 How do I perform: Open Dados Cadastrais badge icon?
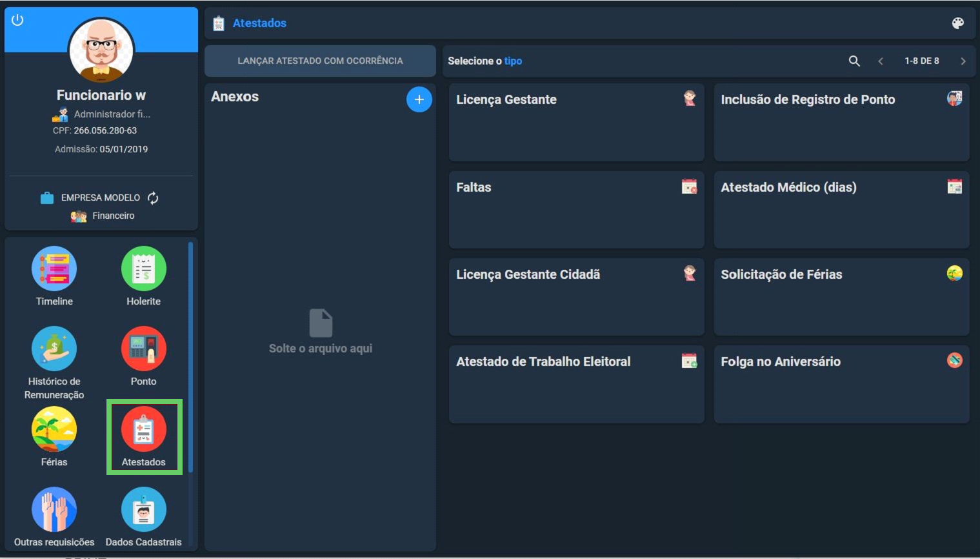144,509
